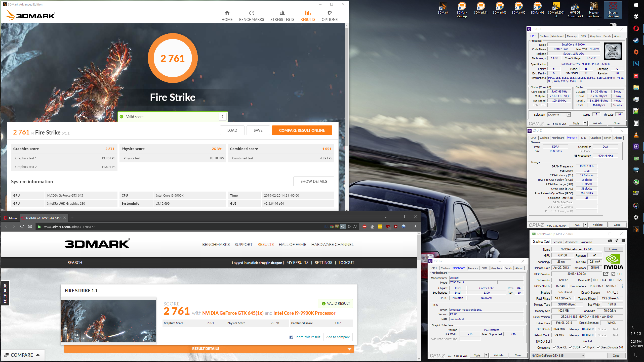Bookmark page with heart icon in Opera

pyautogui.click(x=355, y=227)
